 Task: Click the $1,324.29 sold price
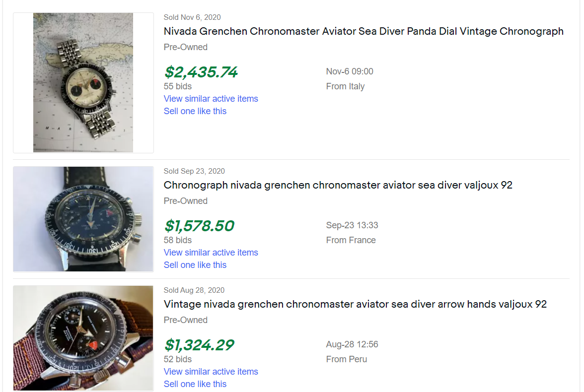point(199,345)
